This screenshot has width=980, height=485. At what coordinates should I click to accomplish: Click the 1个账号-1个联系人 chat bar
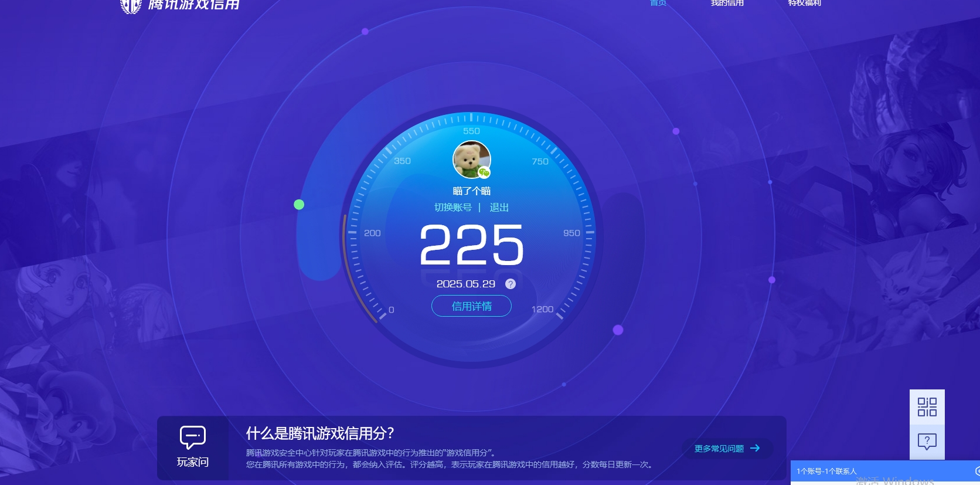(x=885, y=471)
